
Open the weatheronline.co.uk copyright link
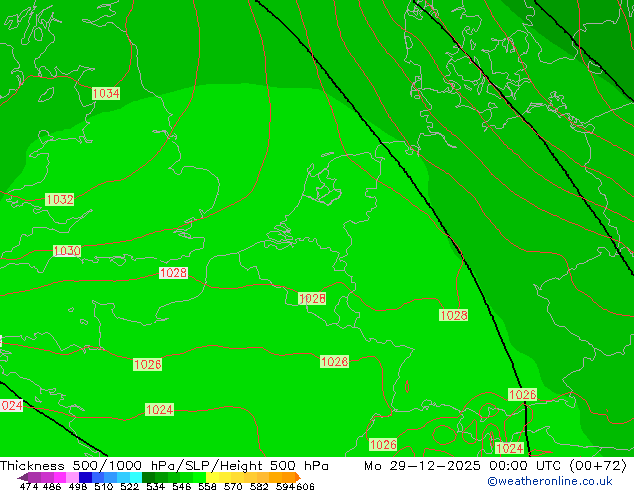pyautogui.click(x=550, y=481)
